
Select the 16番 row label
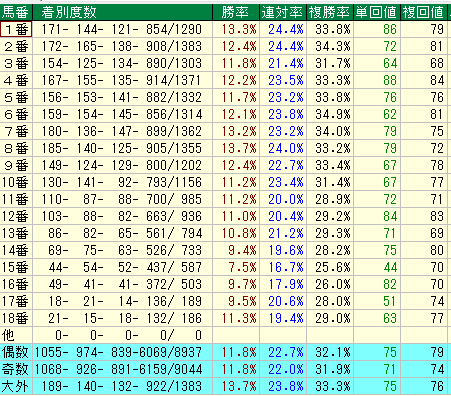coord(16,284)
